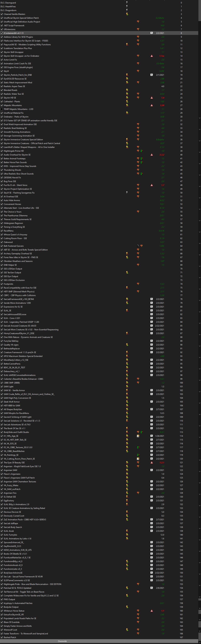The image size is (201, 644).
Task: Click the conflict icon for PapyrusUtil SE
Action: pyautogui.click(x=127, y=45)
